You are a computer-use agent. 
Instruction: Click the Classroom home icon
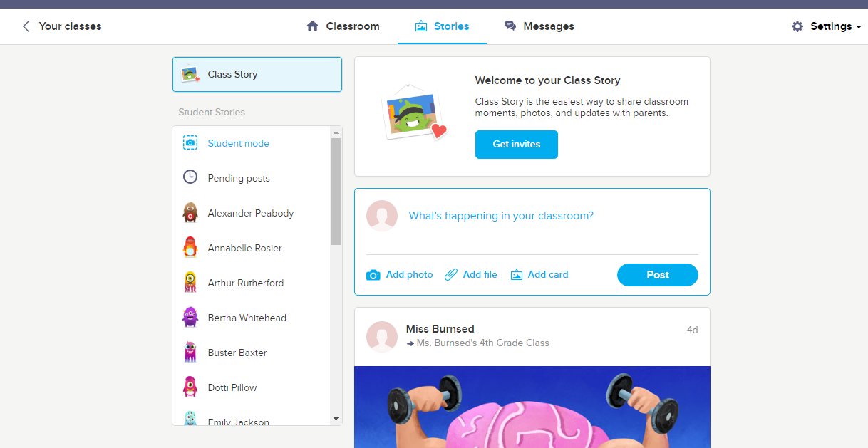click(312, 26)
